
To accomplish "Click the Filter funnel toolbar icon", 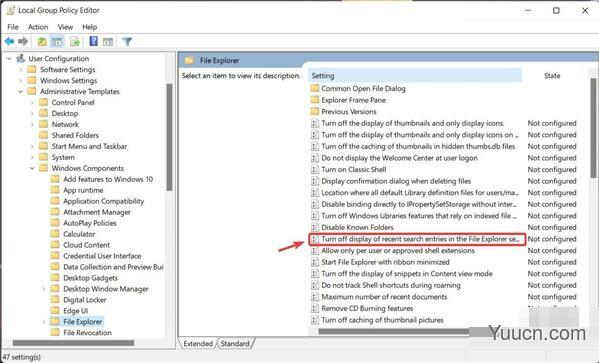I will click(127, 41).
